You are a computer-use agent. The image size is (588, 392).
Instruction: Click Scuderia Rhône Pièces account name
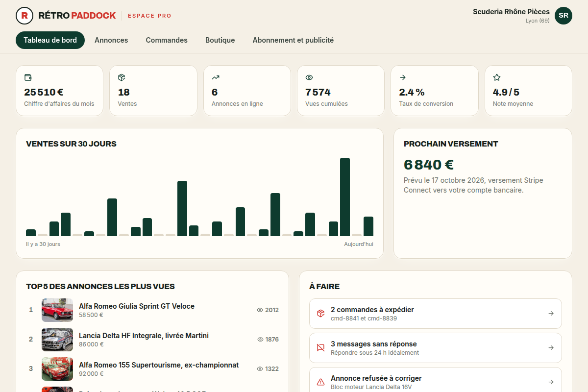pyautogui.click(x=511, y=12)
